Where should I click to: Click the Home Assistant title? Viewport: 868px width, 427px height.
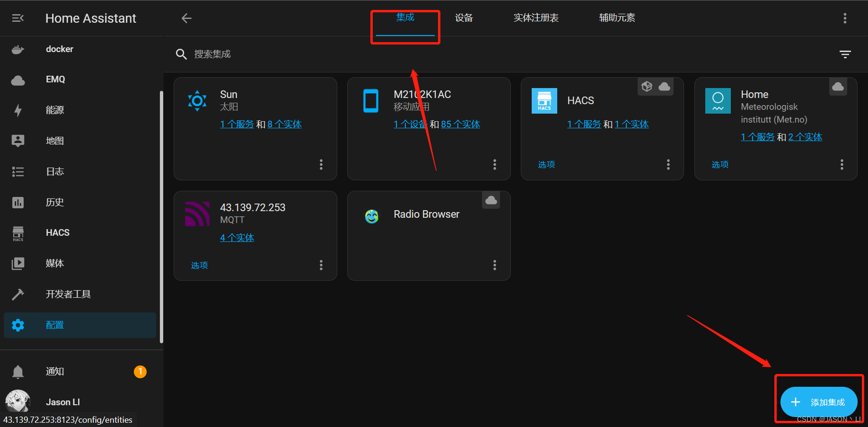91,18
